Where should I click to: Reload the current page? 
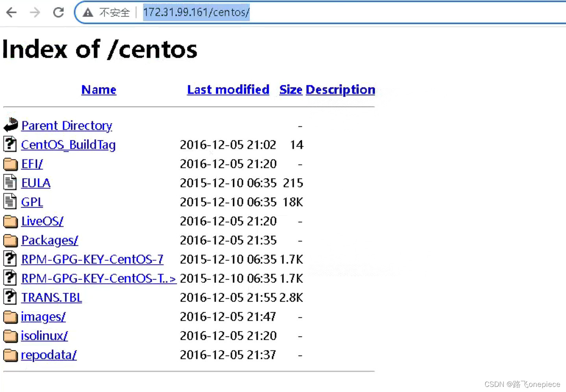click(x=58, y=12)
